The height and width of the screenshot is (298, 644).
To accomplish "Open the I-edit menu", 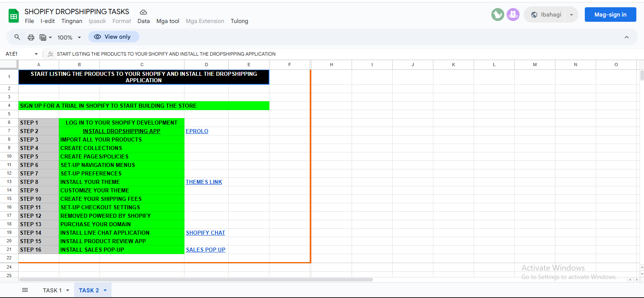I will click(48, 21).
